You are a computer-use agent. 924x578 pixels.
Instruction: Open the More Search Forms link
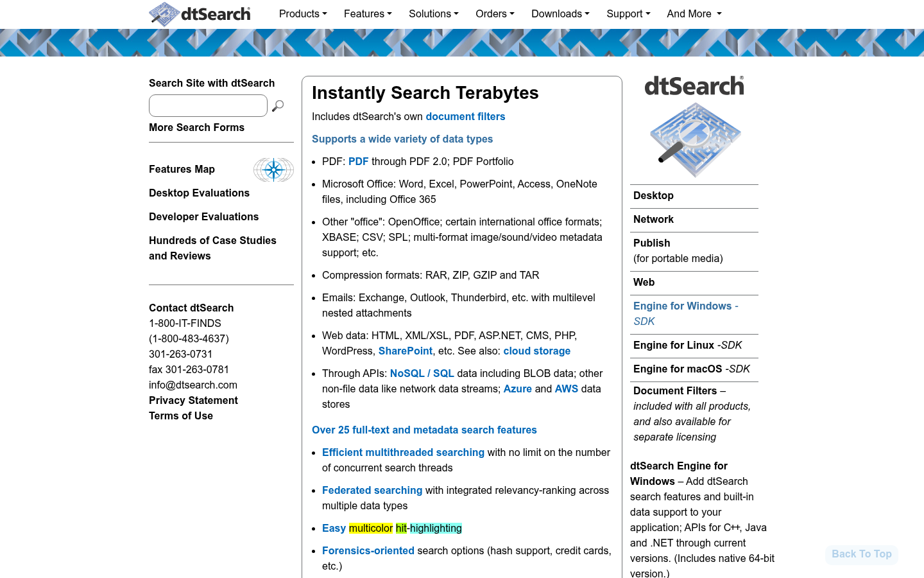point(196,127)
